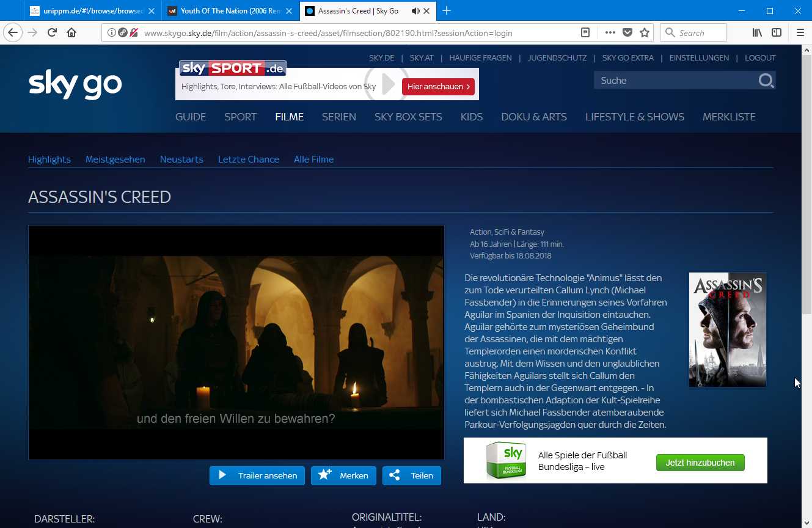Add film via Merken button
812x528 pixels.
[x=343, y=475]
